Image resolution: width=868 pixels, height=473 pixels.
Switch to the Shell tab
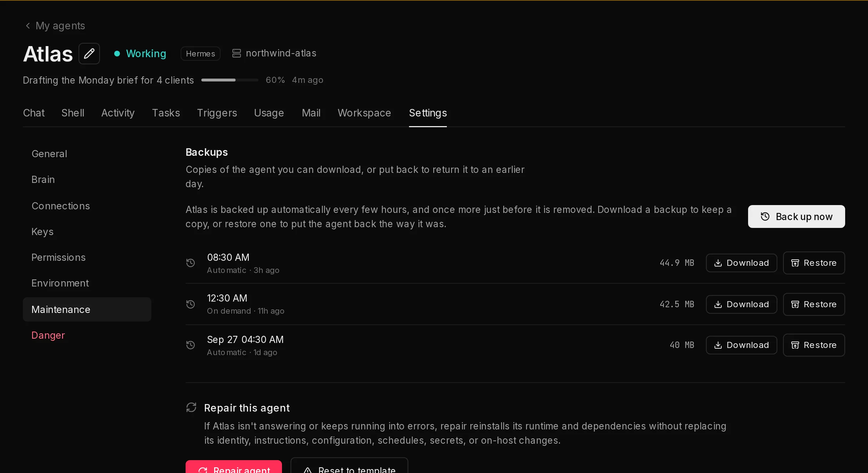coord(73,113)
